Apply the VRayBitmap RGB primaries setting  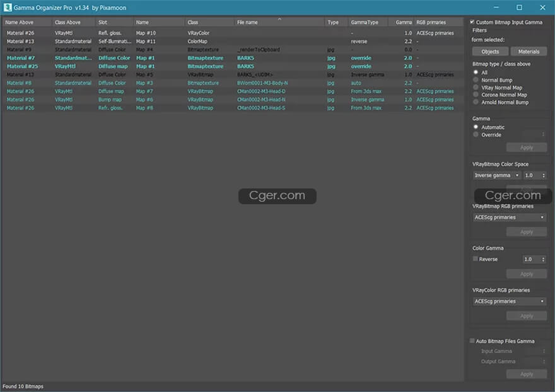pyautogui.click(x=527, y=232)
